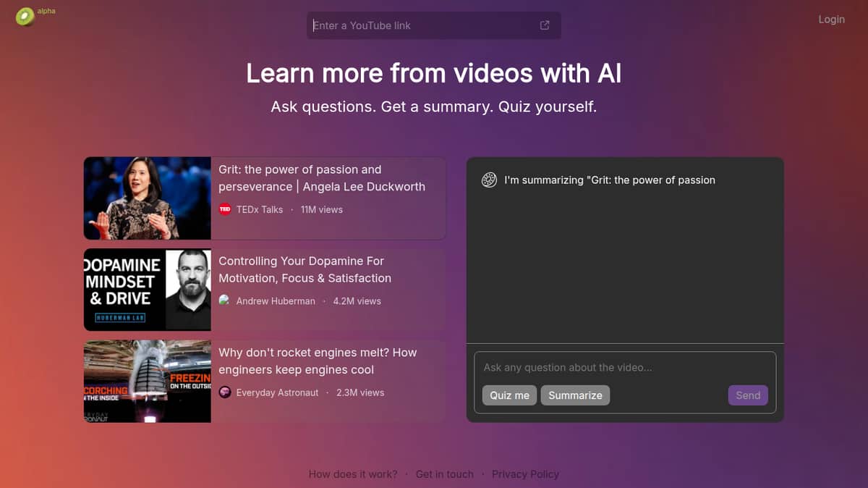Select "Grit: the power of passion" title
Image resolution: width=868 pixels, height=488 pixels.
point(322,178)
